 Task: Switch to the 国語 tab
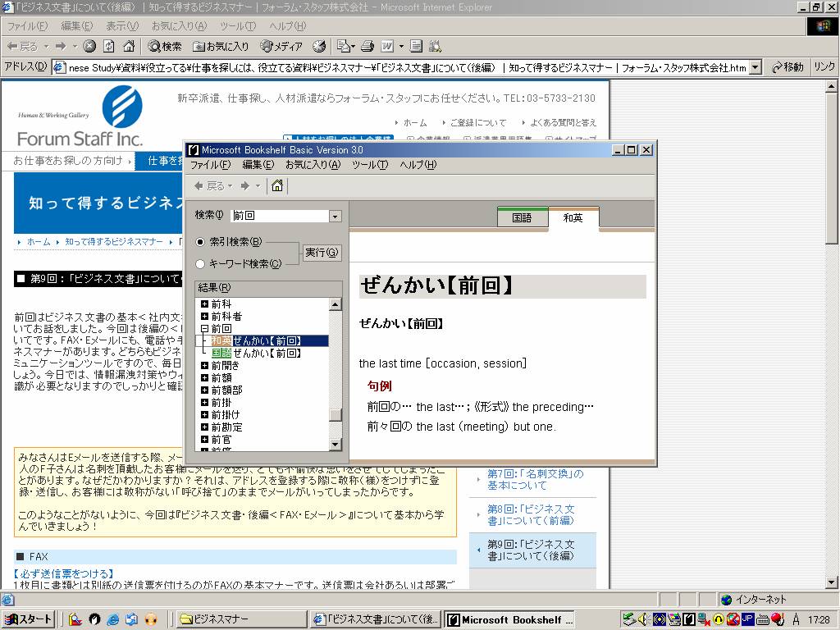coord(522,217)
